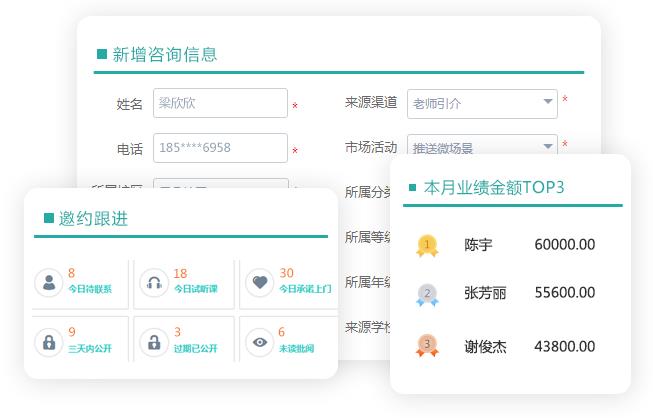Click the gold first-place medal icon
Screen dimensions: 653x418
pyautogui.click(x=428, y=245)
